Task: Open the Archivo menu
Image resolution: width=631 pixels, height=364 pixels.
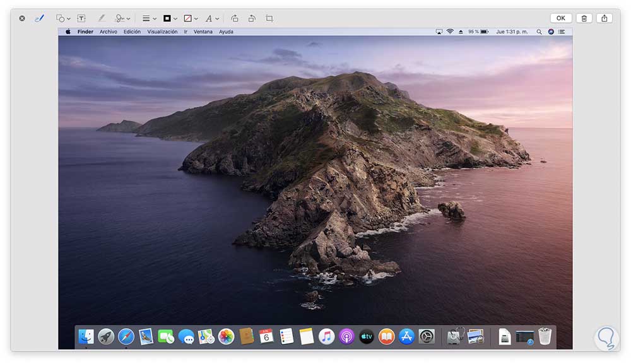Action: [109, 32]
